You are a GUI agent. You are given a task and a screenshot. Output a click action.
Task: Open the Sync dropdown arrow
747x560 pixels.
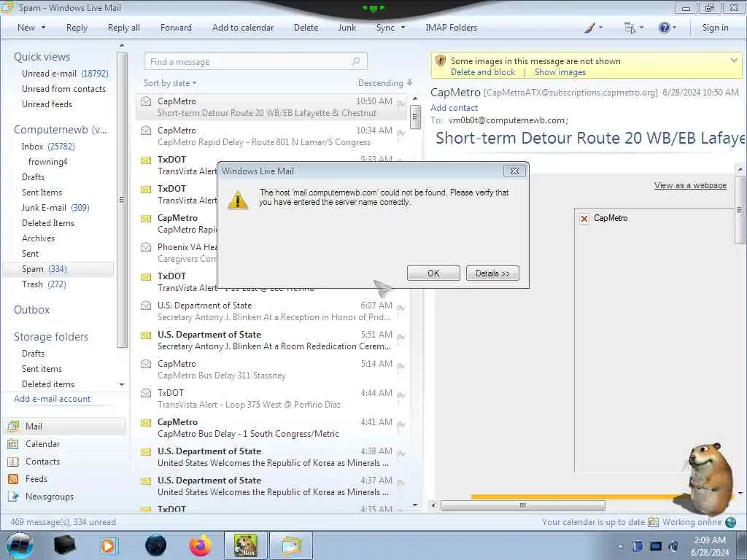click(403, 28)
